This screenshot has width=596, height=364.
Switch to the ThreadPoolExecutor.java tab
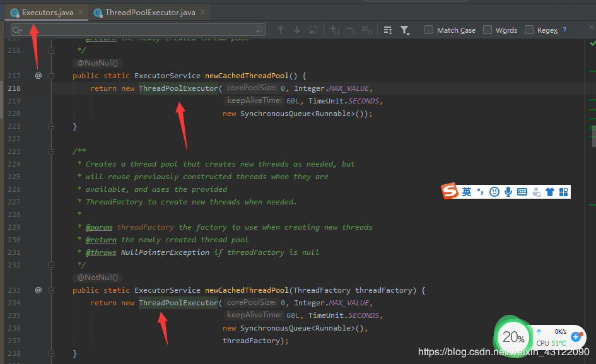click(150, 13)
